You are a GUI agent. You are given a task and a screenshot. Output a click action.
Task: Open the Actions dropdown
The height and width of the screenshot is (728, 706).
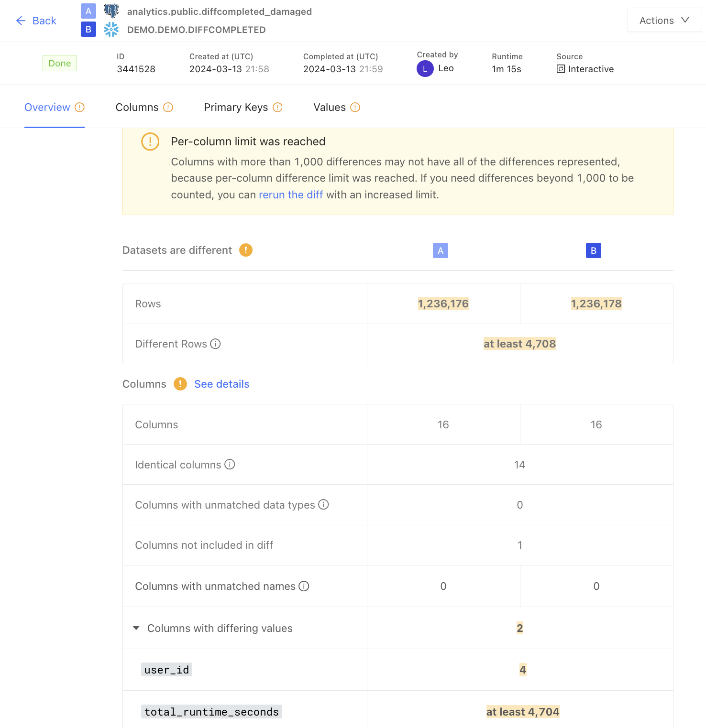point(665,20)
